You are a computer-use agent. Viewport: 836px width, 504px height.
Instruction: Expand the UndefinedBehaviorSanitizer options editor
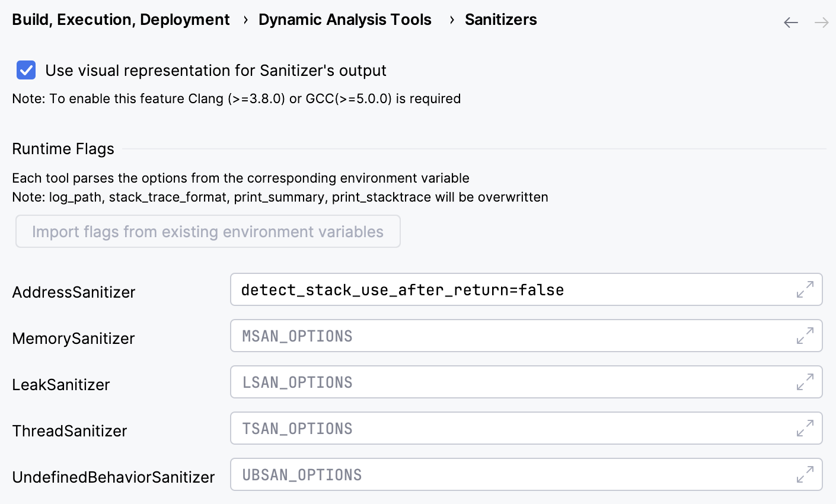805,474
